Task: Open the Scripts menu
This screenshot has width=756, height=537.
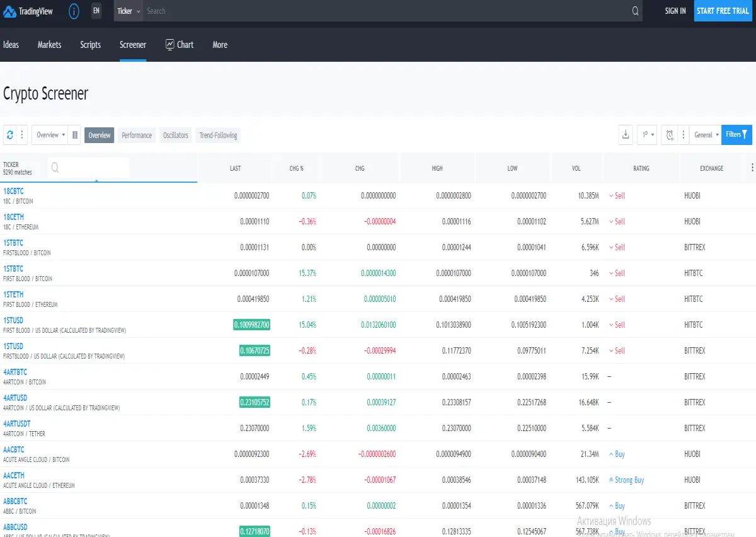Action: pos(91,45)
